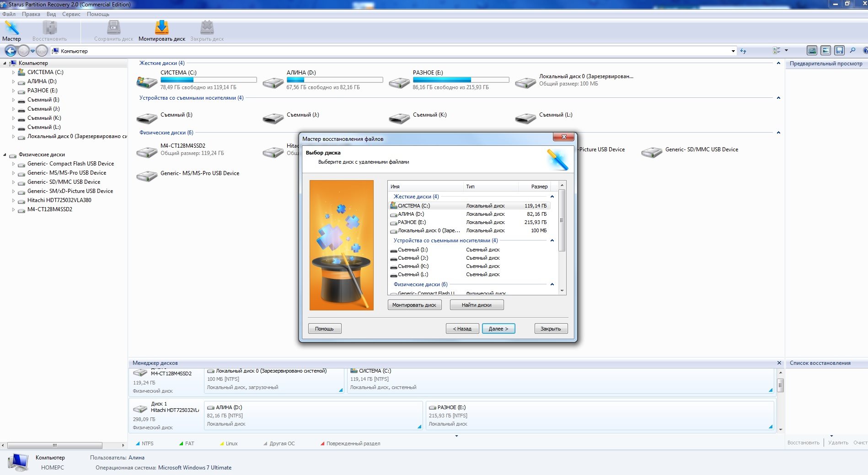Open the Файл menu
Image resolution: width=868 pixels, height=475 pixels.
[9, 14]
